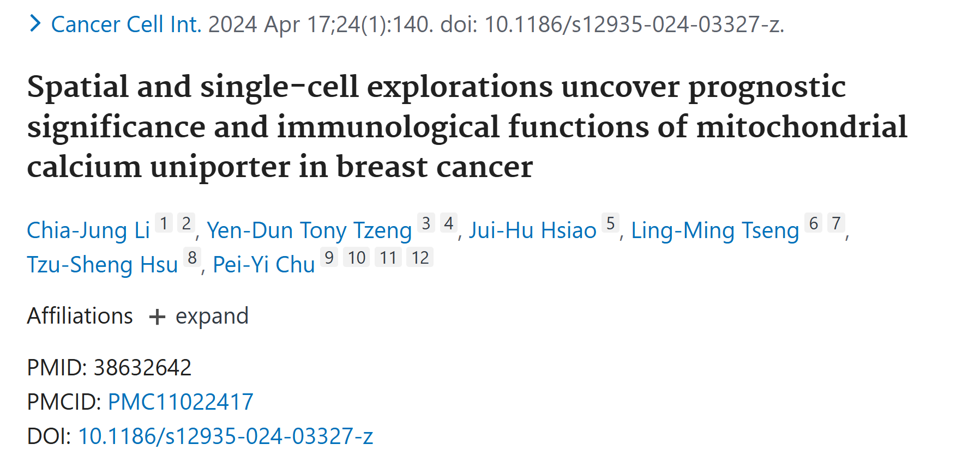Open the Cancer Cell Int. journal link
This screenshot has width=980, height=456.
[x=126, y=25]
